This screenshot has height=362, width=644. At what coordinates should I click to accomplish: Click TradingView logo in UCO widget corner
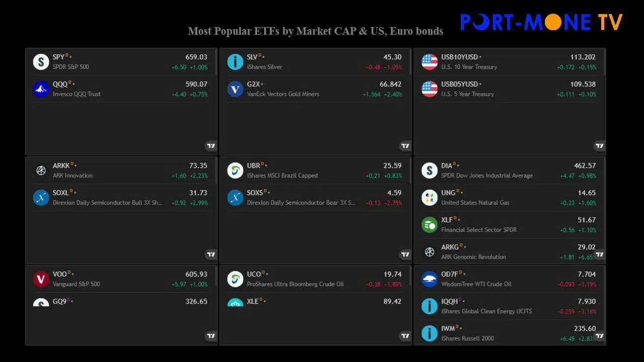click(x=406, y=336)
